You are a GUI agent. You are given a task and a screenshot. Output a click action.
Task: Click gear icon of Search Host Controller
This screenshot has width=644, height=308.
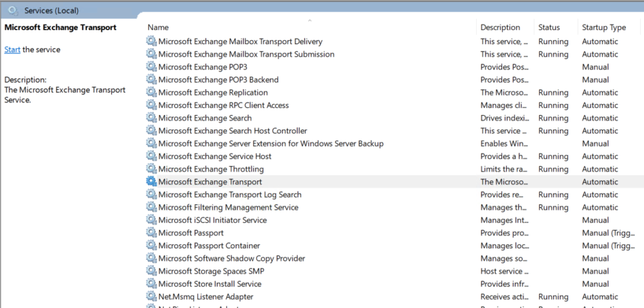tap(151, 130)
